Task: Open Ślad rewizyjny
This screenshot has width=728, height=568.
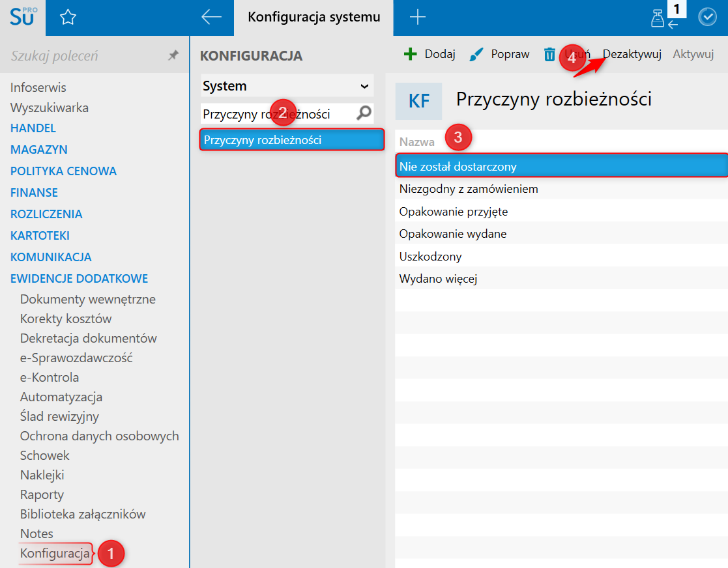Action: tap(59, 417)
